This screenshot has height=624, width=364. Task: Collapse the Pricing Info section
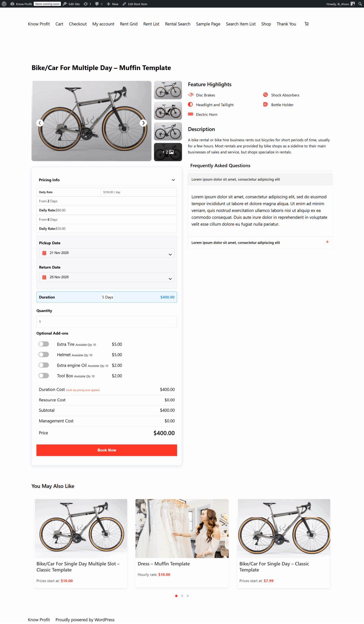point(173,180)
